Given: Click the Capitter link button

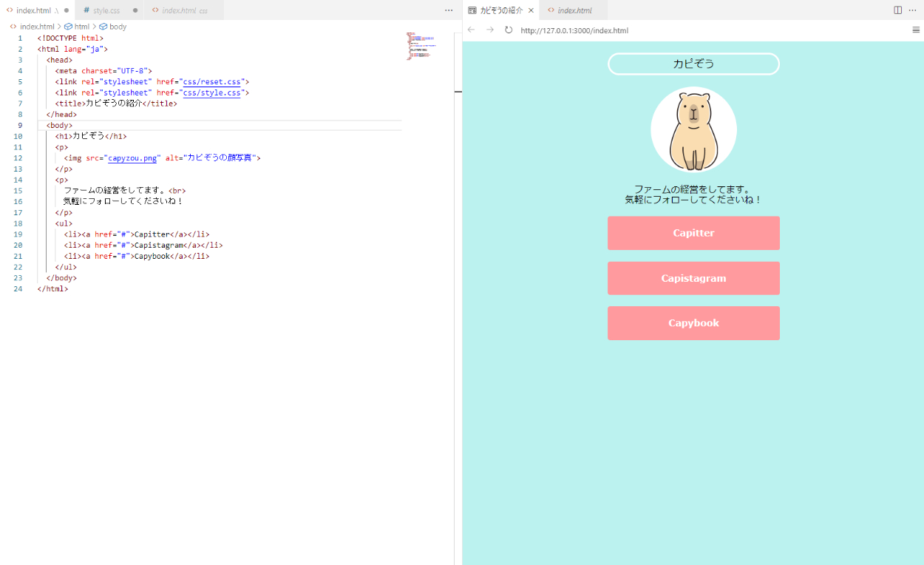Looking at the screenshot, I should coord(693,233).
